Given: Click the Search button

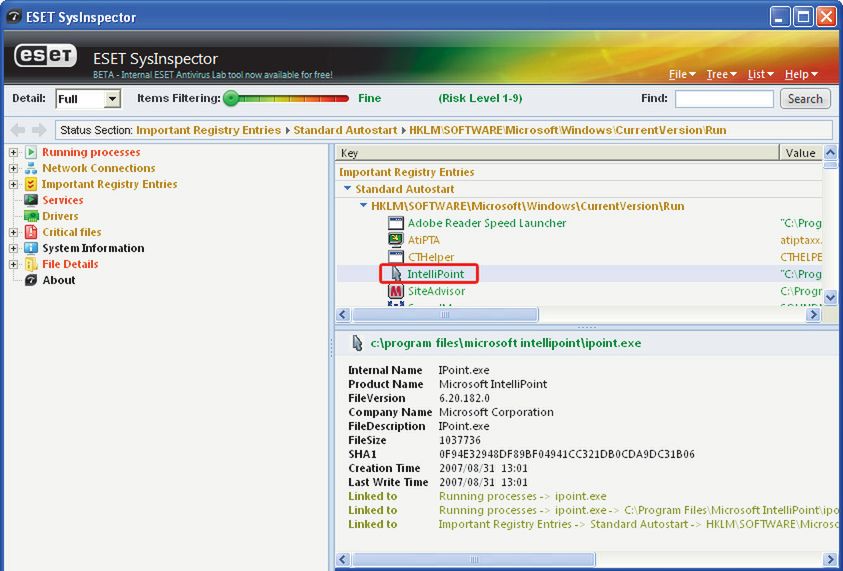Looking at the screenshot, I should (x=805, y=99).
